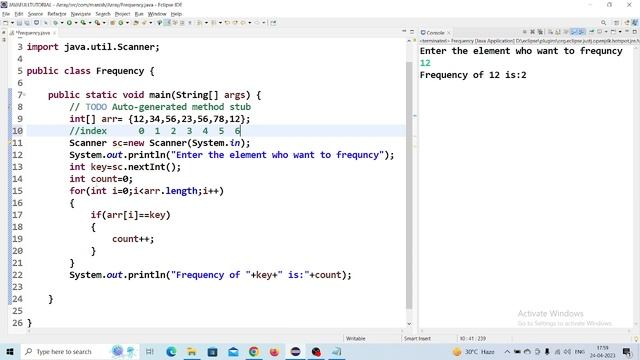Toggle Scroll Lock in Console toolbar
The width and height of the screenshot is (640, 360).
coord(558,32)
